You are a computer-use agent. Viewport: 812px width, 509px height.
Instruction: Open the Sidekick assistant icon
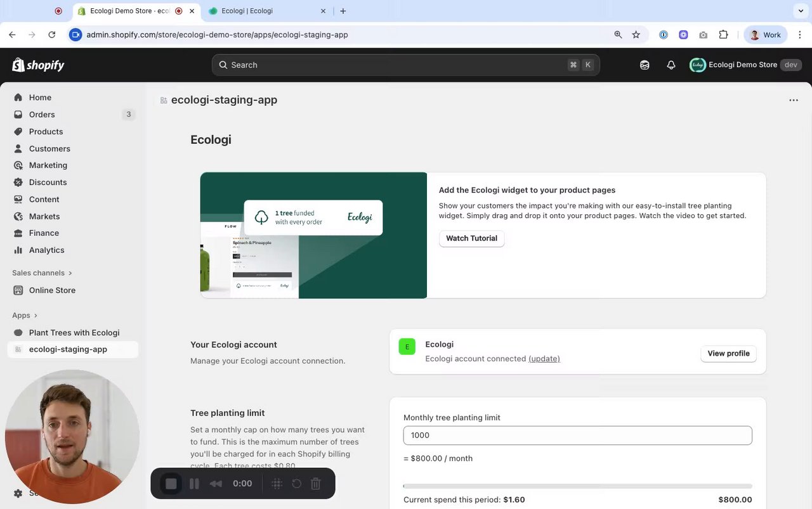tap(645, 65)
